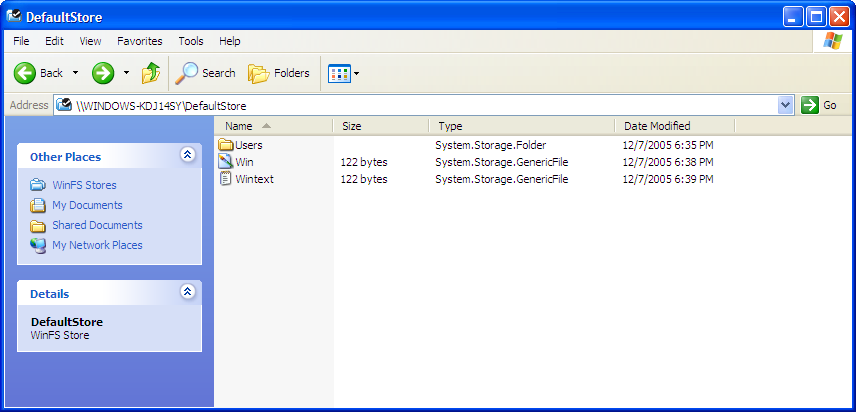Open the Tools menu

pyautogui.click(x=191, y=41)
